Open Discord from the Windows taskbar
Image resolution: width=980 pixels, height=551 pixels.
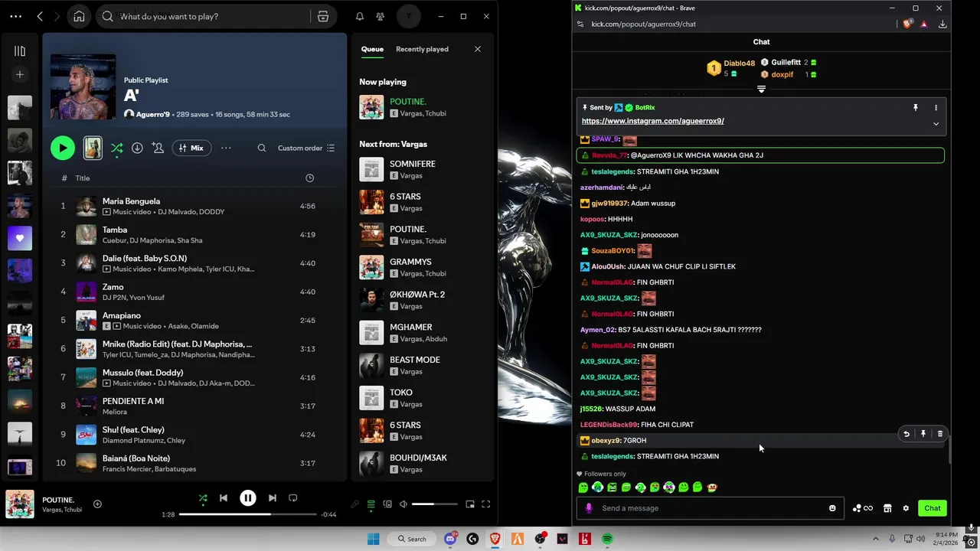[x=450, y=539]
